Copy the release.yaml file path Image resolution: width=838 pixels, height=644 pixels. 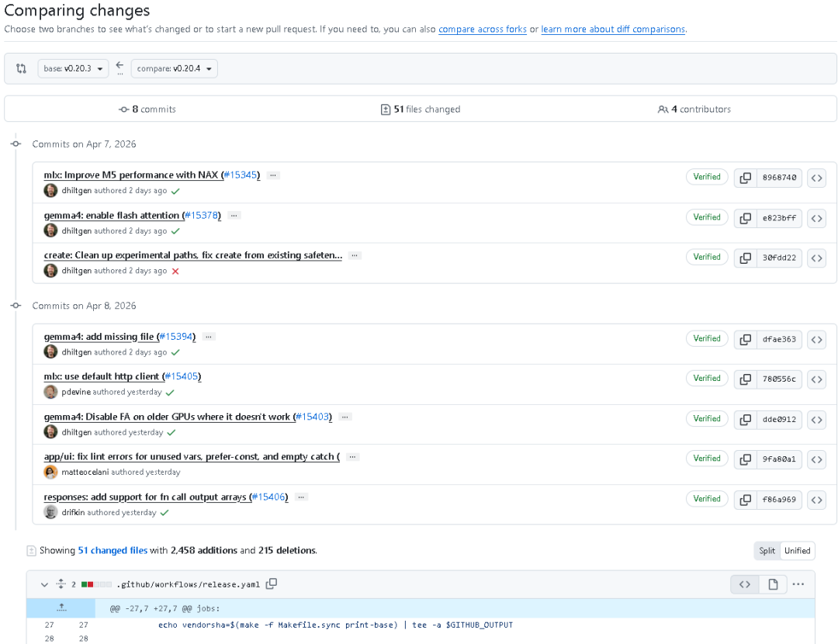(x=272, y=584)
